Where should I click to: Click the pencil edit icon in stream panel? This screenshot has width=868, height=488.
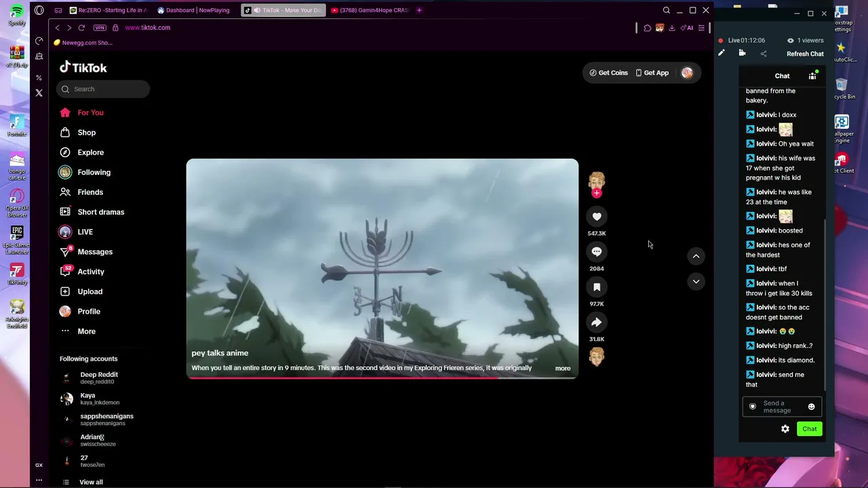(722, 54)
